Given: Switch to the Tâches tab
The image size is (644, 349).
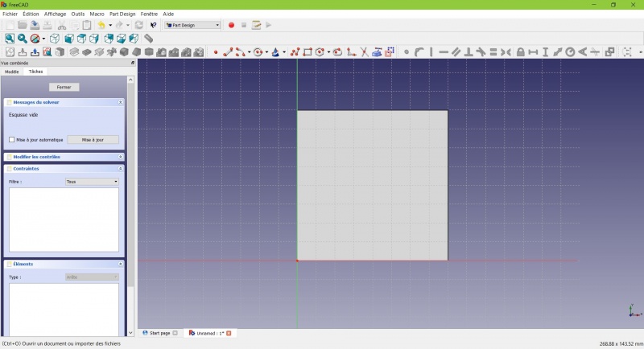Looking at the screenshot, I should tap(35, 72).
